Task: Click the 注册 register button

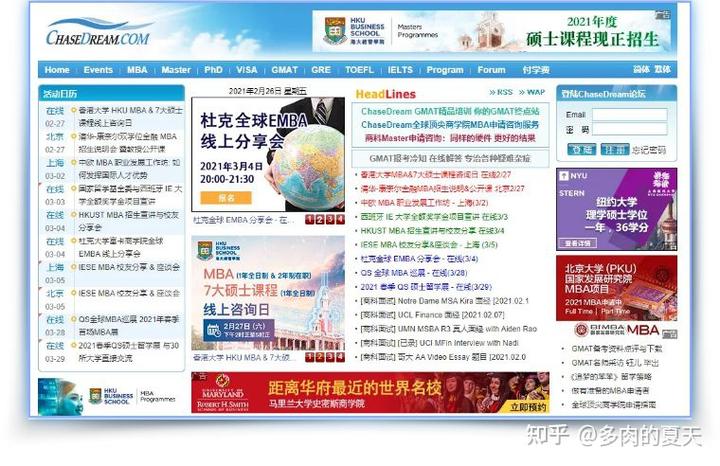Action: pos(615,149)
